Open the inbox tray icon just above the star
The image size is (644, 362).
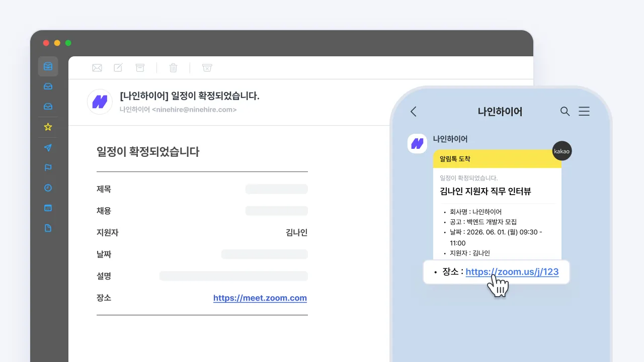point(48,107)
